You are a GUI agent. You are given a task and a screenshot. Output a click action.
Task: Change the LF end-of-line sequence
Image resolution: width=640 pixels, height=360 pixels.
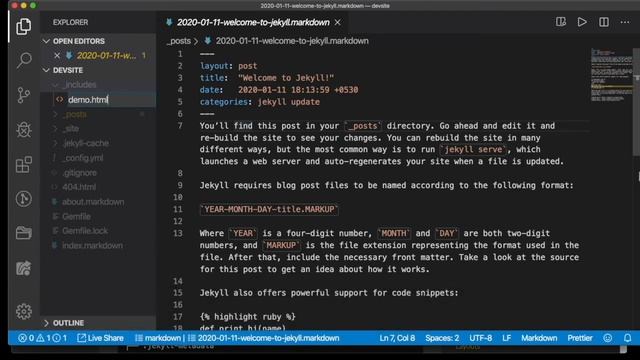(x=507, y=338)
